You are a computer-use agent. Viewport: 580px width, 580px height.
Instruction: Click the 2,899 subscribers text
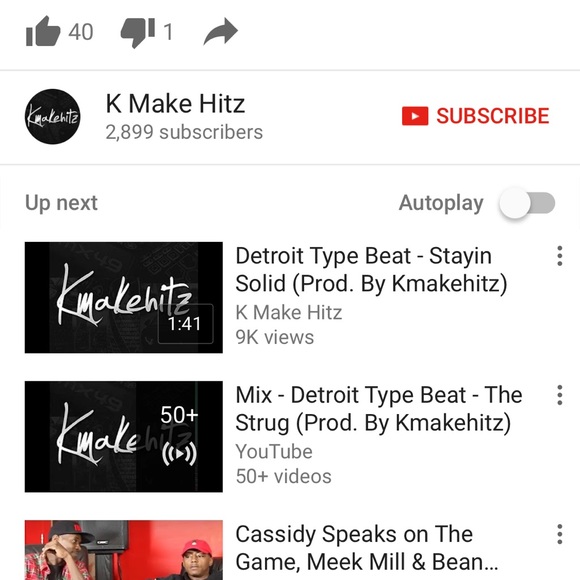tap(184, 132)
